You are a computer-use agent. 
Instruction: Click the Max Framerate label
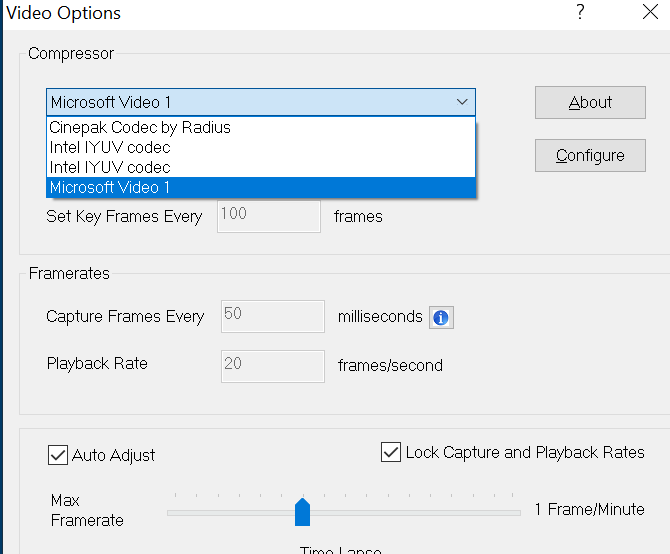tap(87, 510)
